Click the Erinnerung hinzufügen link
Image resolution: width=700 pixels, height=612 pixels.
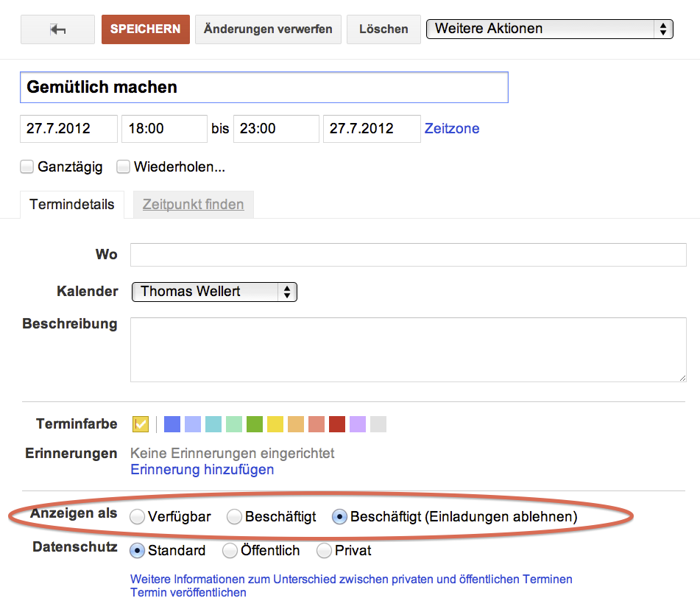point(202,470)
